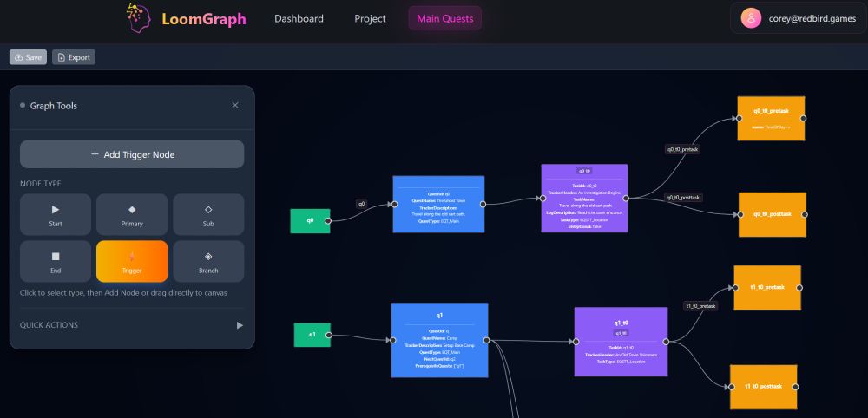This screenshot has width=868, height=418.
Task: Select the green q0 start node
Action: point(310,220)
